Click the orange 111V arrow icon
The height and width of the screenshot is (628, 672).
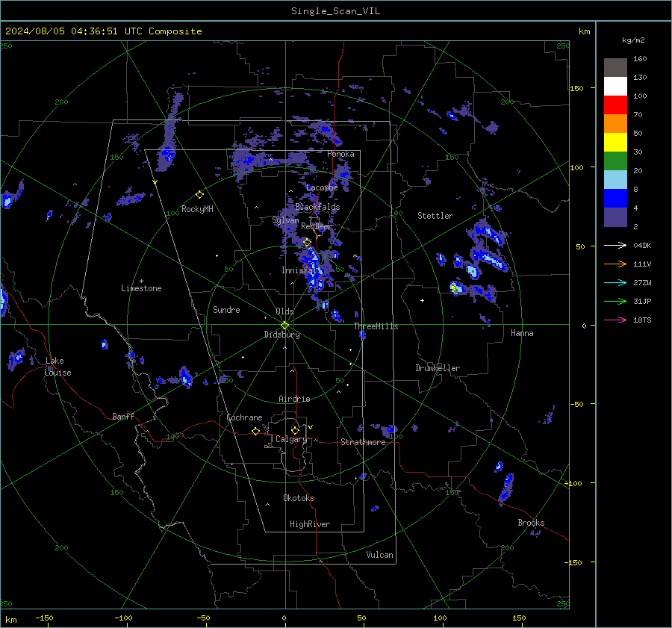pyautogui.click(x=615, y=264)
